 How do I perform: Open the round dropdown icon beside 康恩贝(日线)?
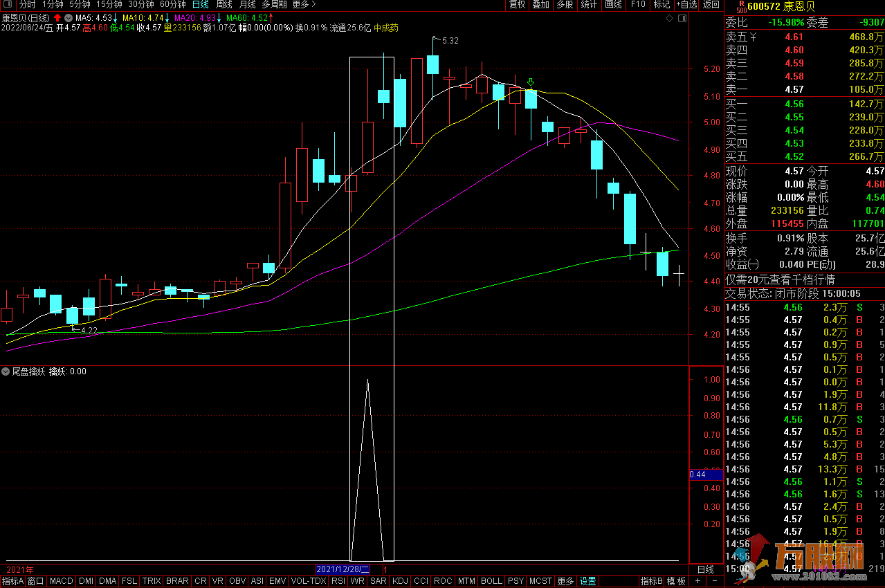pos(68,17)
